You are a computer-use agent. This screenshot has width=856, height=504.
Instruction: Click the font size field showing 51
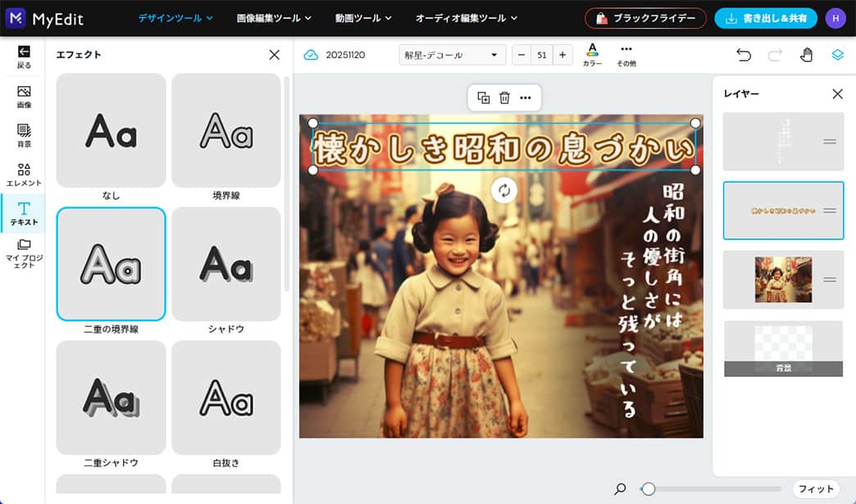(x=541, y=55)
